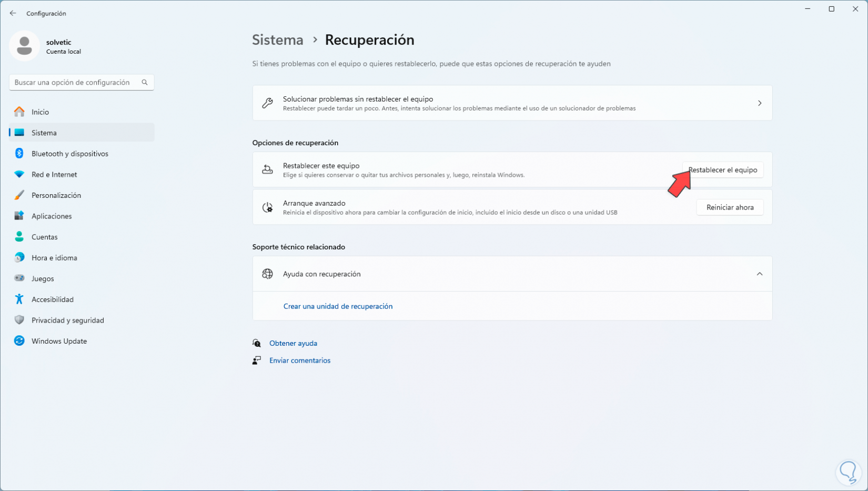Select Cuentas in the sidebar
868x491 pixels.
tap(44, 237)
